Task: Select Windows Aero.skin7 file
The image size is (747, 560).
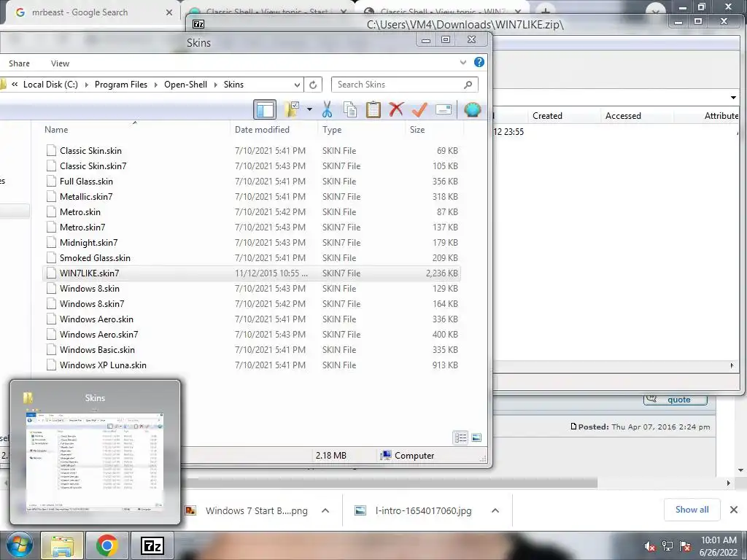Action: tap(252, 334)
